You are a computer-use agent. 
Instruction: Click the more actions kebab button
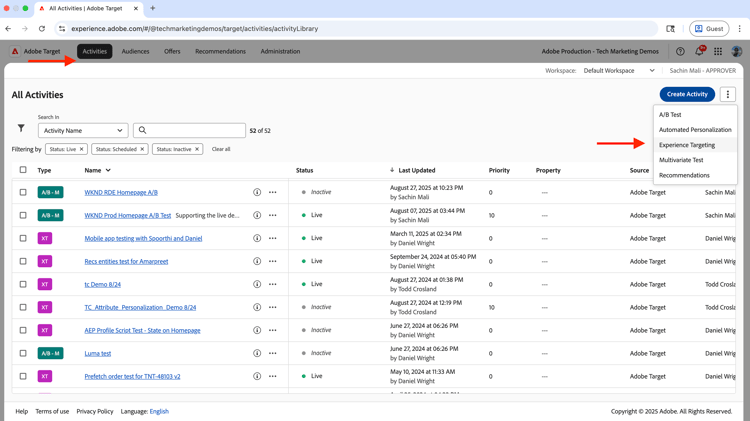click(728, 94)
